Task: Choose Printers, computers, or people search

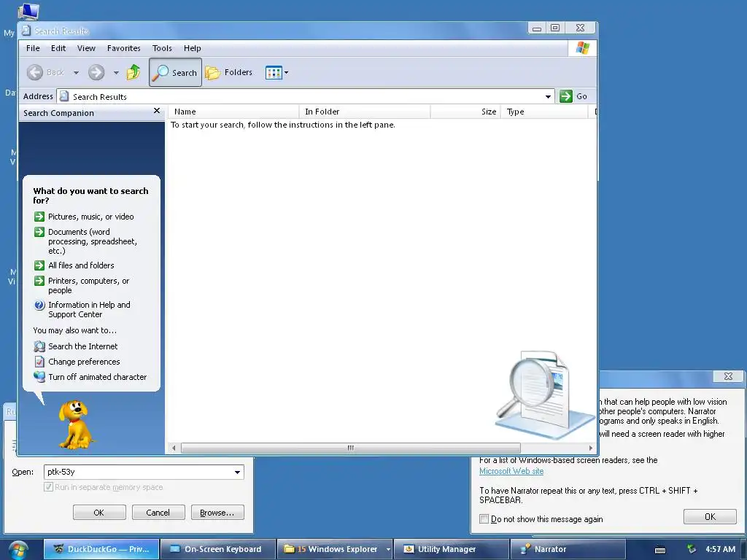Action: [88, 286]
